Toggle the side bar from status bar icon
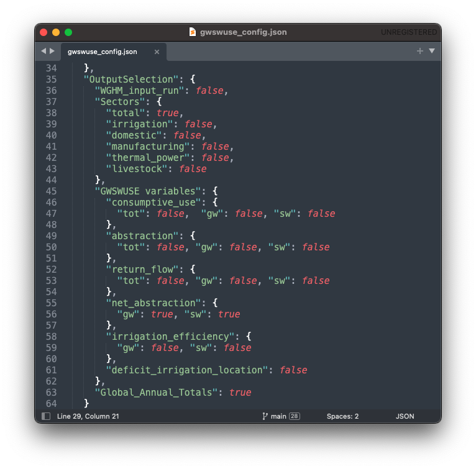The width and height of the screenshot is (476, 469). pyautogui.click(x=46, y=416)
